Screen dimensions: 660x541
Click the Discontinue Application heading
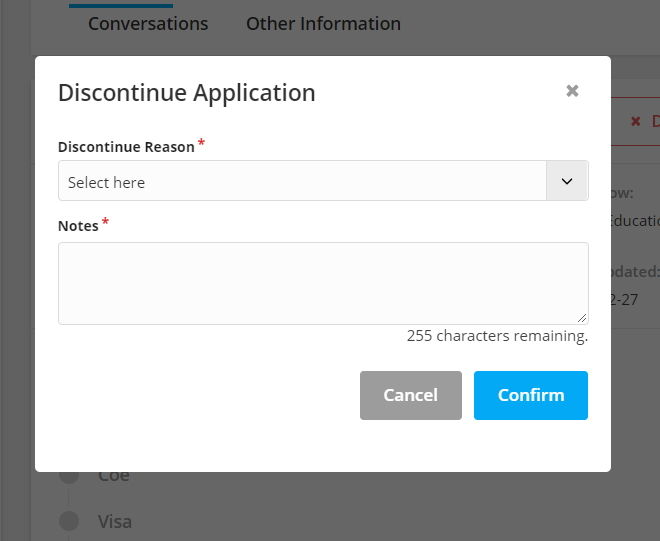(x=186, y=93)
